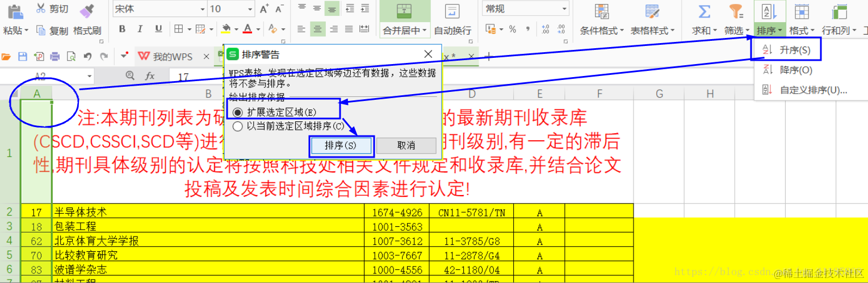Click the Cut (剪切) scissors icon
The image size is (868, 283).
[x=41, y=9]
